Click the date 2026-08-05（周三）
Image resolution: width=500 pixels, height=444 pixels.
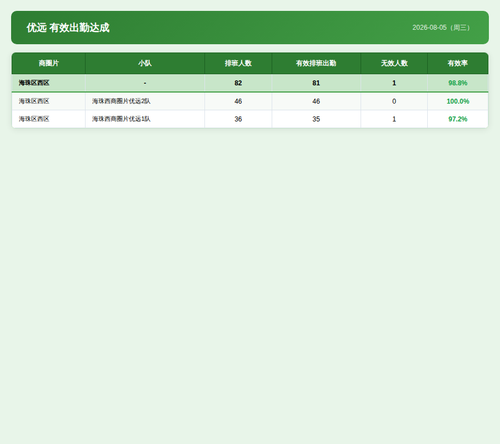[442, 28]
